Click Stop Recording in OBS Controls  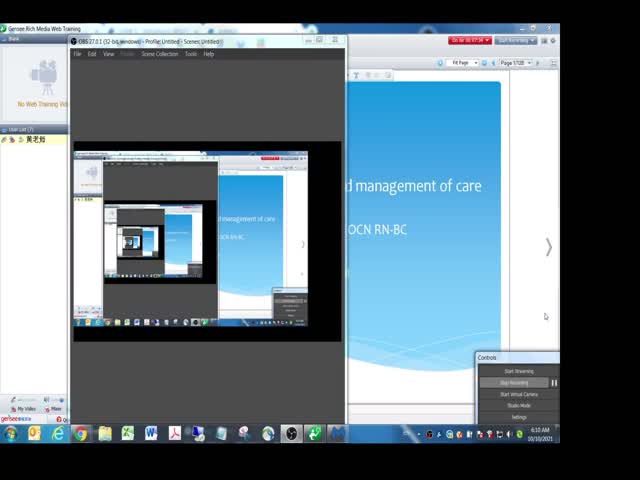[514, 383]
